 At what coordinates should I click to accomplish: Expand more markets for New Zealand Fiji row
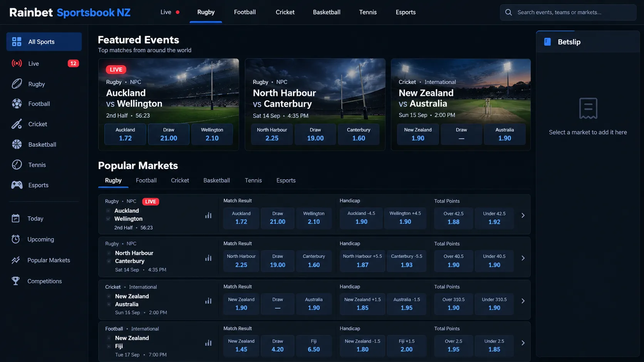pos(523,343)
